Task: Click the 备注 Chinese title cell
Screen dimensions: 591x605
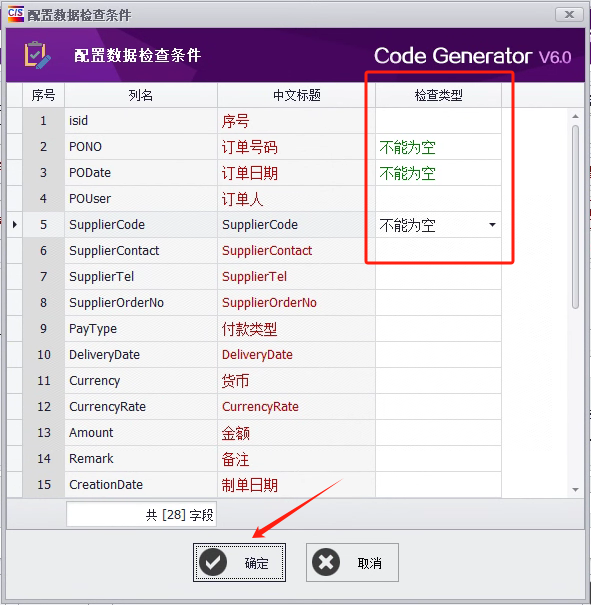Action: (x=296, y=459)
